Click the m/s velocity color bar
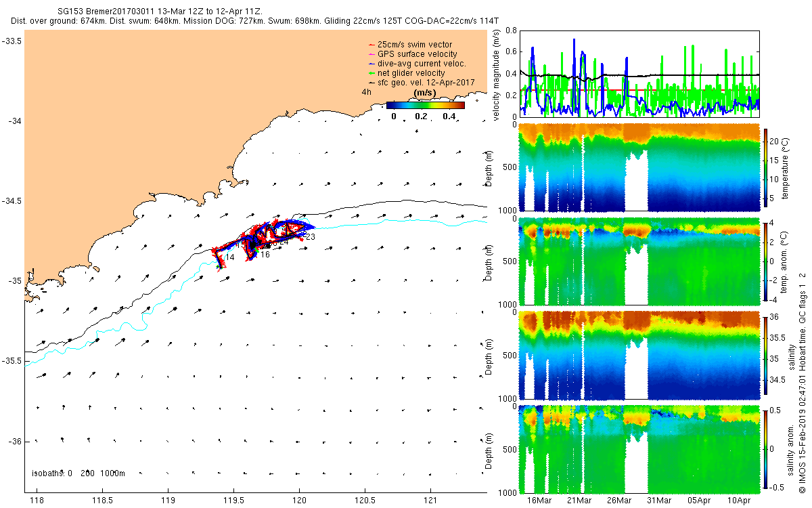 click(x=426, y=105)
